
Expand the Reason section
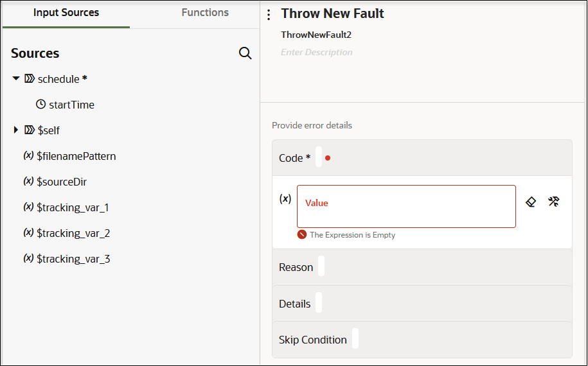(296, 267)
